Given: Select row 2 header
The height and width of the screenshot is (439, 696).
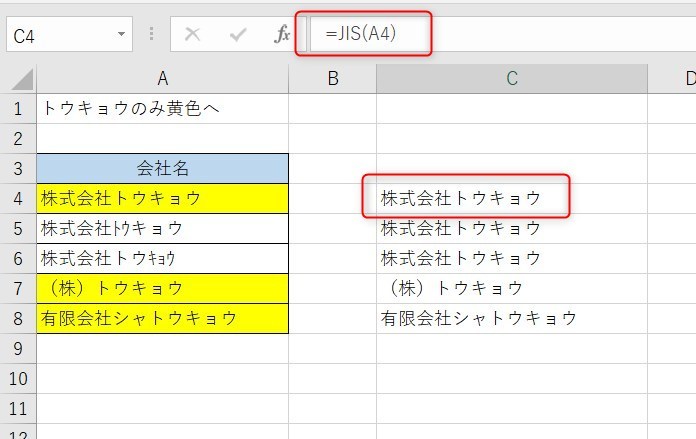Looking at the screenshot, I should coord(18,139).
